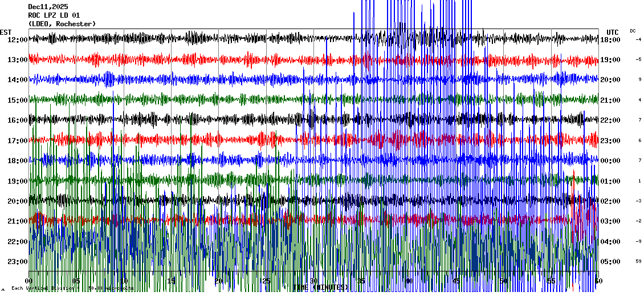The width and height of the screenshot is (644, 296).
Task: Click the 25 minute axis label
Action: pos(266,281)
